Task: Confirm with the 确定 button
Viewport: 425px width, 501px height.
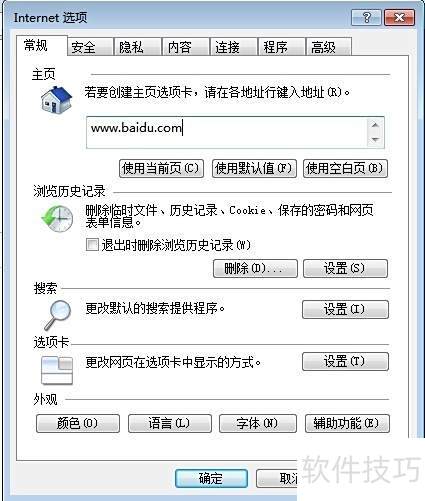Action: [211, 479]
